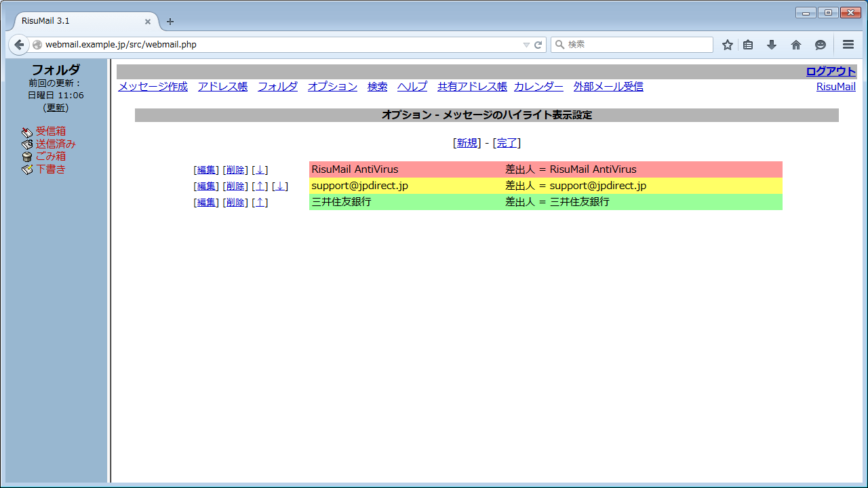Edit the support@jpdirect.jp rule via 編集
868x488 pixels.
tap(206, 186)
